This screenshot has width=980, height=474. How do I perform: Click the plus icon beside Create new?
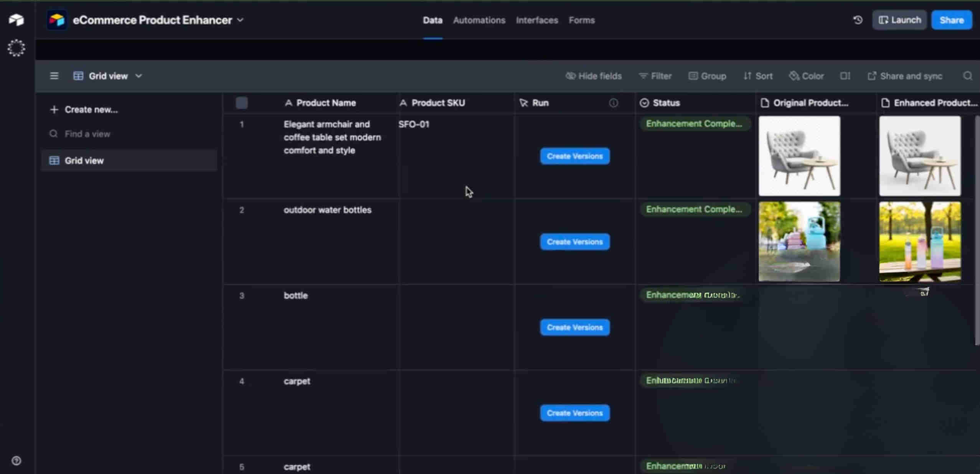54,110
